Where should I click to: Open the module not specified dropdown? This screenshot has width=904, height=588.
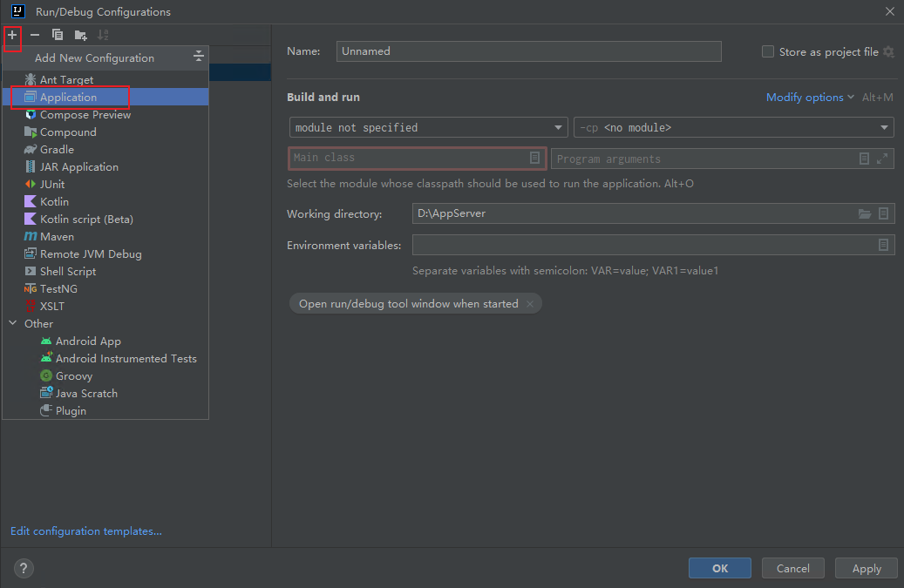coord(428,127)
